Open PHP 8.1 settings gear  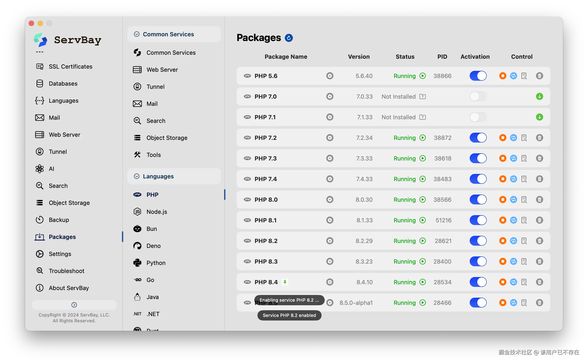330,220
